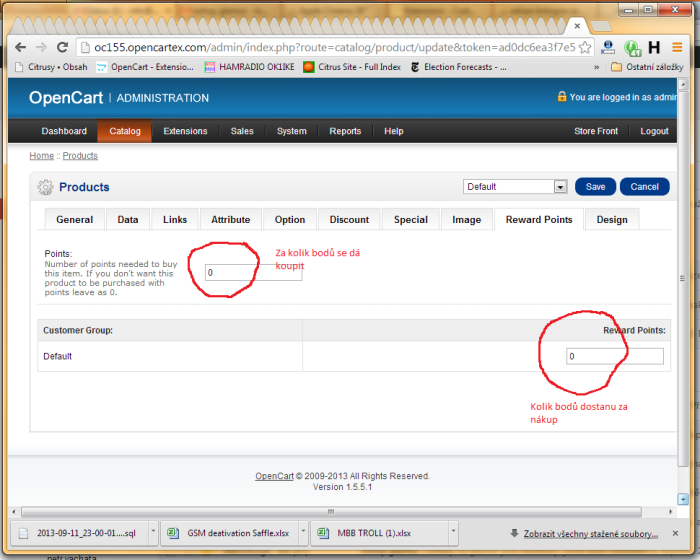Viewport: 700px width, 560px height.
Task: Click the H extension icon in toolbar
Action: pyautogui.click(x=654, y=47)
